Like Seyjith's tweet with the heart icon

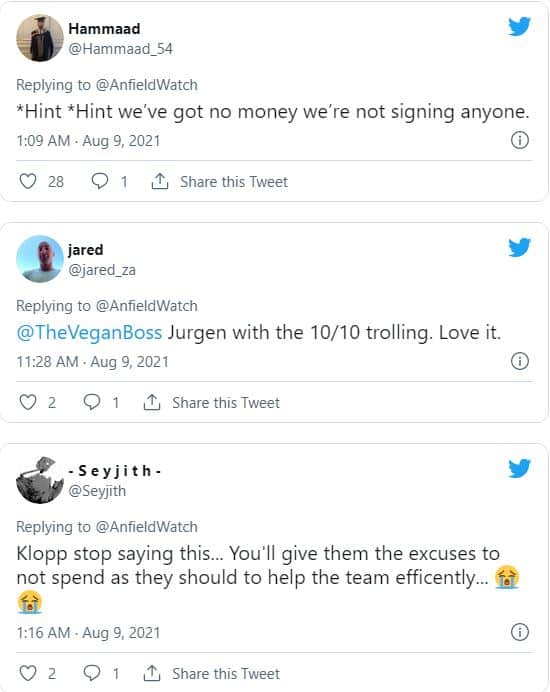pyautogui.click(x=28, y=673)
